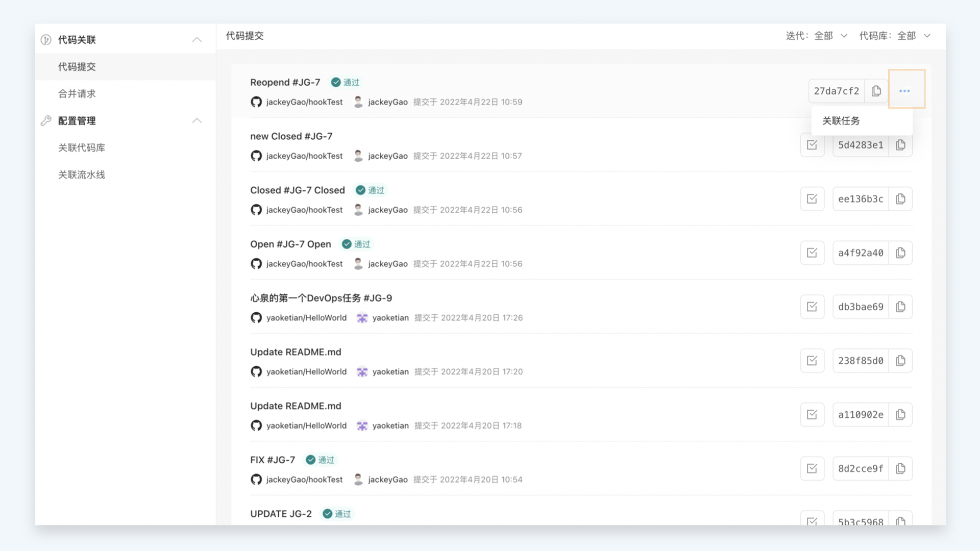Select 关联任务 from the popup menu
Image resolution: width=980 pixels, height=551 pixels.
pos(841,121)
